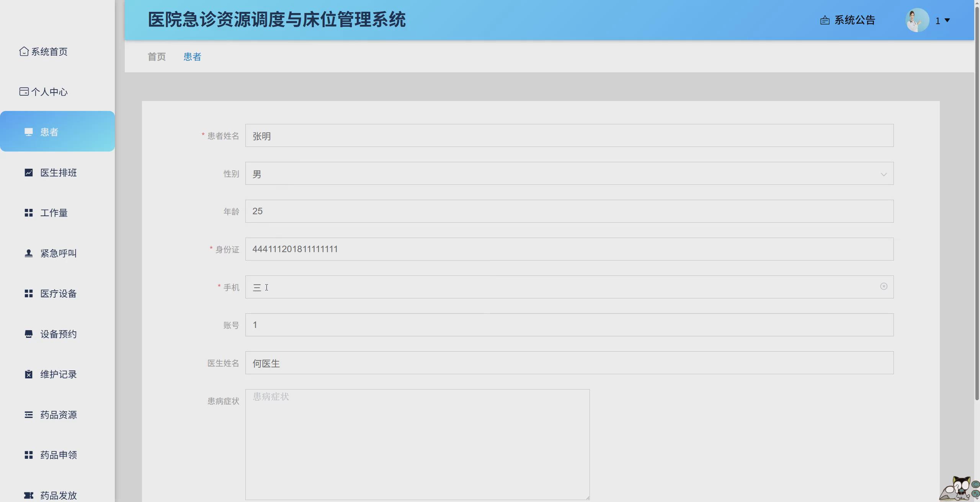Click the chart icon beside 医生排班

[x=29, y=173]
